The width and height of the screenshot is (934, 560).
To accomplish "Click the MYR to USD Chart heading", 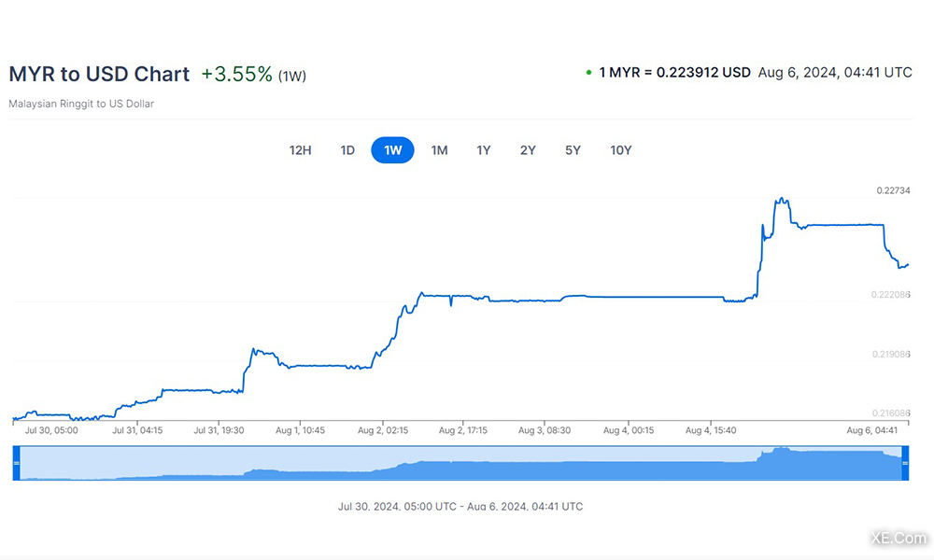I will [99, 74].
